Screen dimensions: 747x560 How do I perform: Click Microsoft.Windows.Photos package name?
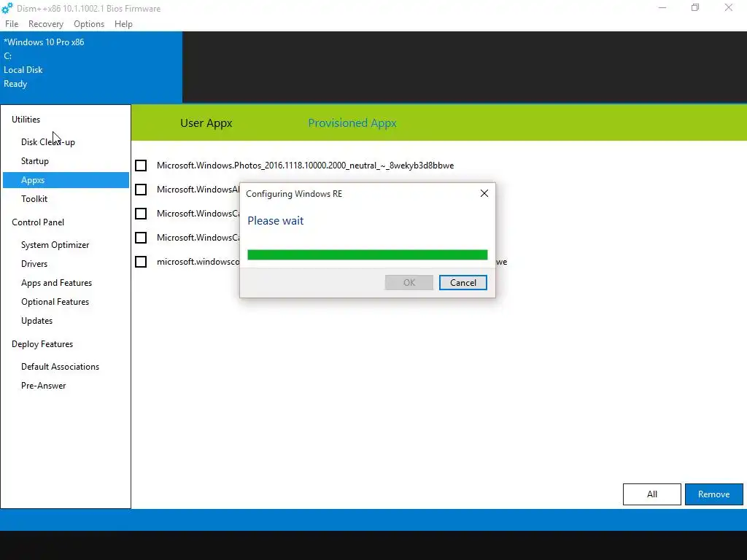click(x=305, y=166)
